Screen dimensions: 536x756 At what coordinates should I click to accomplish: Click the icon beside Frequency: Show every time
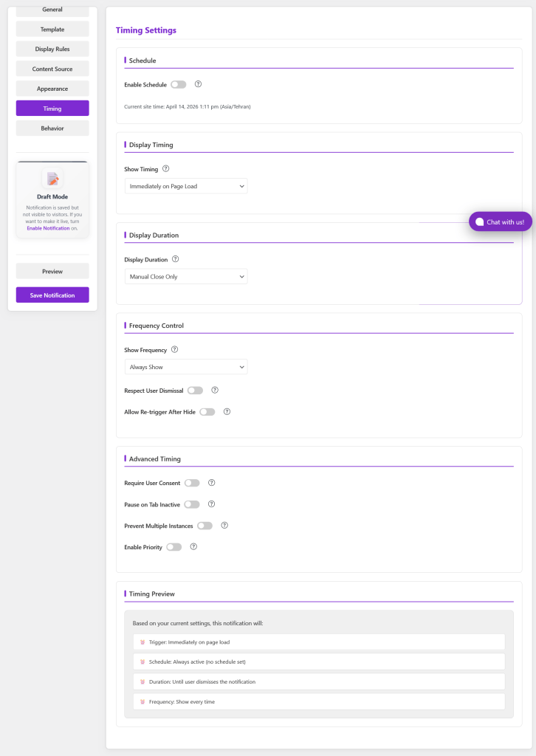point(142,702)
